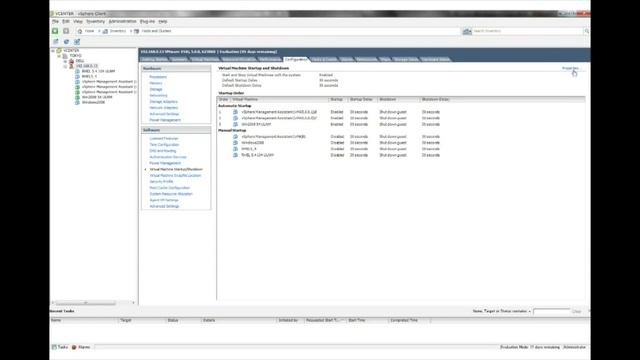Open the Properties link for startup settings
Screen dimensions: 640x360
pos(571,68)
